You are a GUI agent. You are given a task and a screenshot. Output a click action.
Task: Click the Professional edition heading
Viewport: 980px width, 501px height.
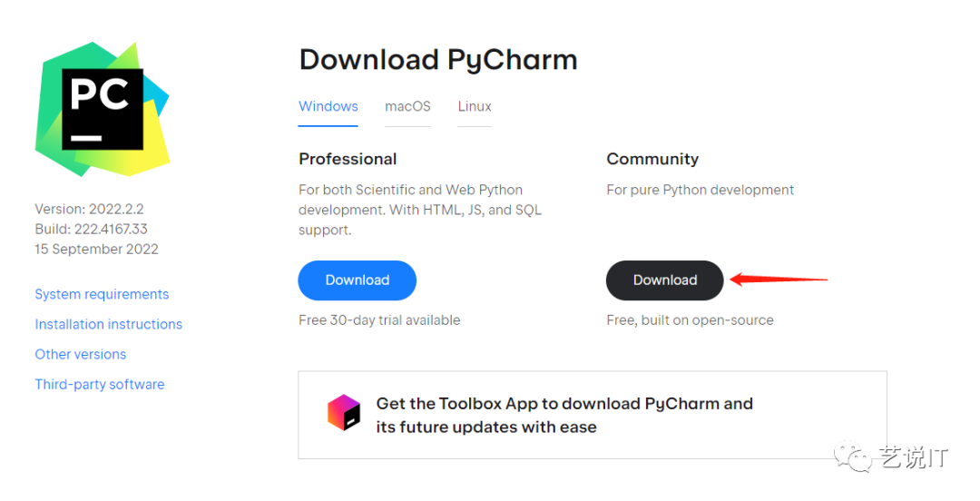(348, 159)
